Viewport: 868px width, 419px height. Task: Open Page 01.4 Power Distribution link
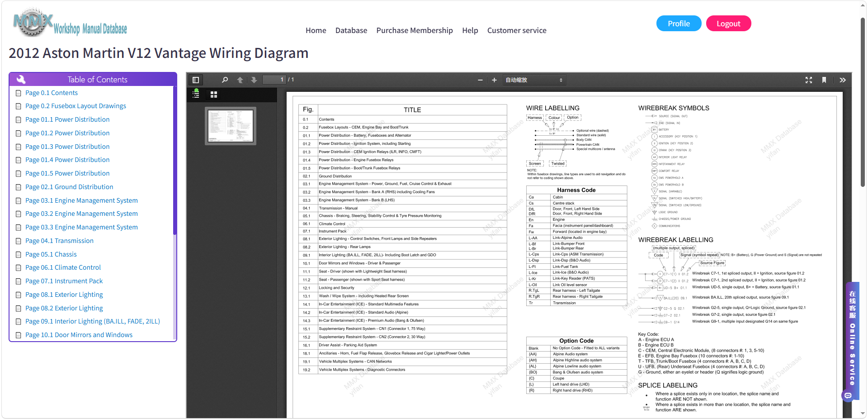click(x=67, y=160)
